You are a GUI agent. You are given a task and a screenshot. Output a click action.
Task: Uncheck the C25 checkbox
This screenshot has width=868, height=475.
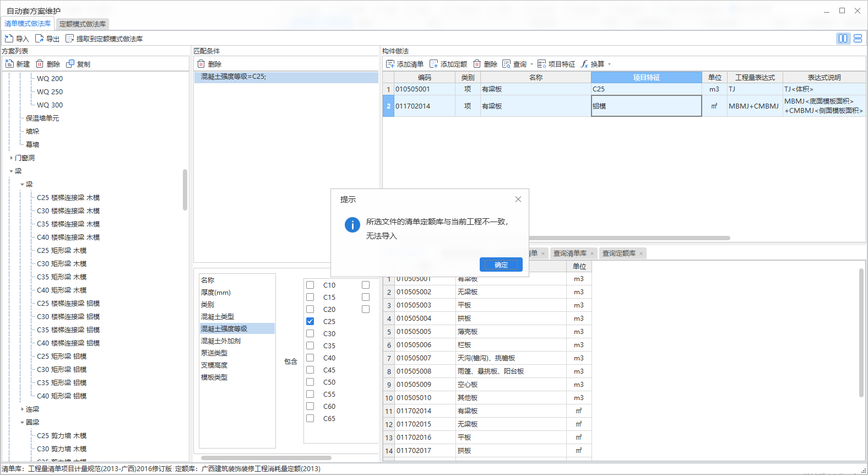click(x=310, y=321)
